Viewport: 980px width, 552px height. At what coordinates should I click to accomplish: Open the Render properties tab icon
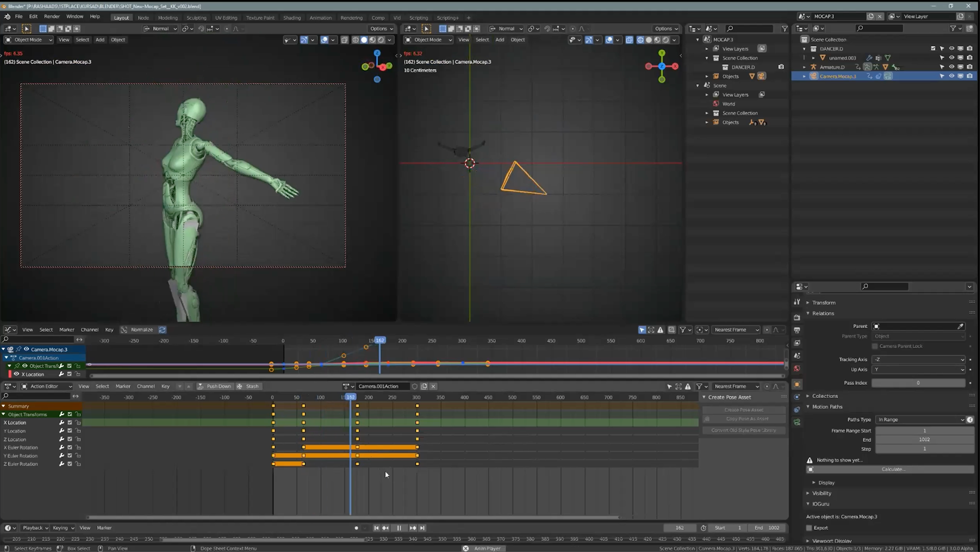click(797, 317)
